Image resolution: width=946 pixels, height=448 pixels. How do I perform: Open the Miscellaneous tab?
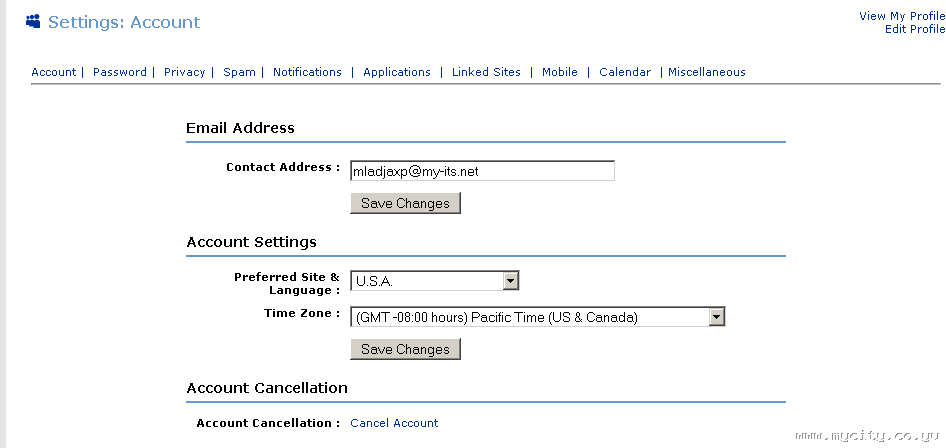point(707,72)
